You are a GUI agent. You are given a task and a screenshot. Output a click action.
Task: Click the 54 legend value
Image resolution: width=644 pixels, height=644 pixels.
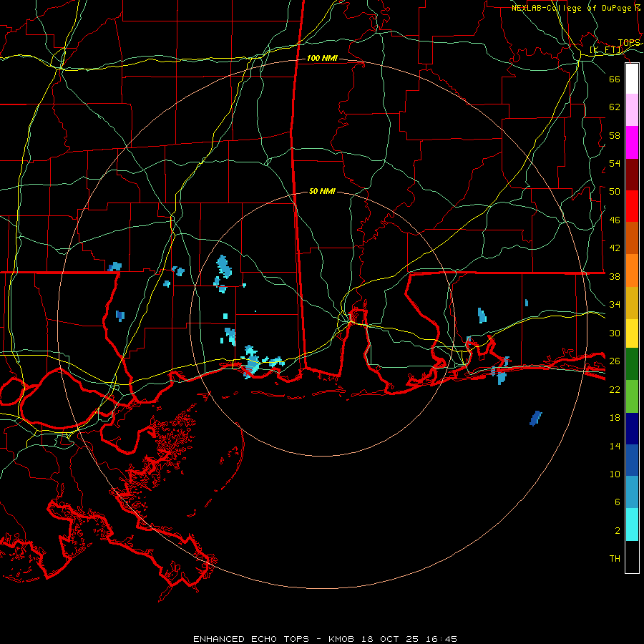coord(615,163)
